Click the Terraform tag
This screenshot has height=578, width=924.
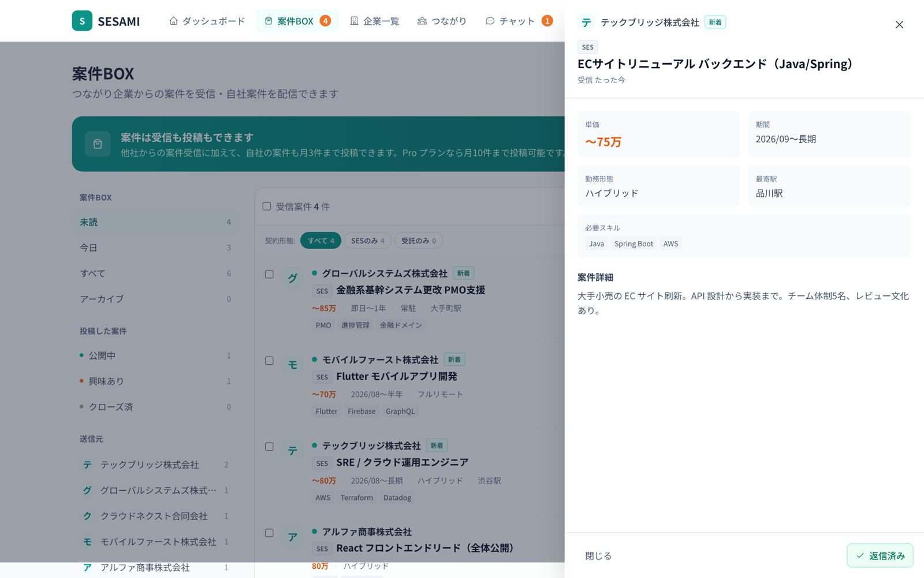[x=357, y=497]
